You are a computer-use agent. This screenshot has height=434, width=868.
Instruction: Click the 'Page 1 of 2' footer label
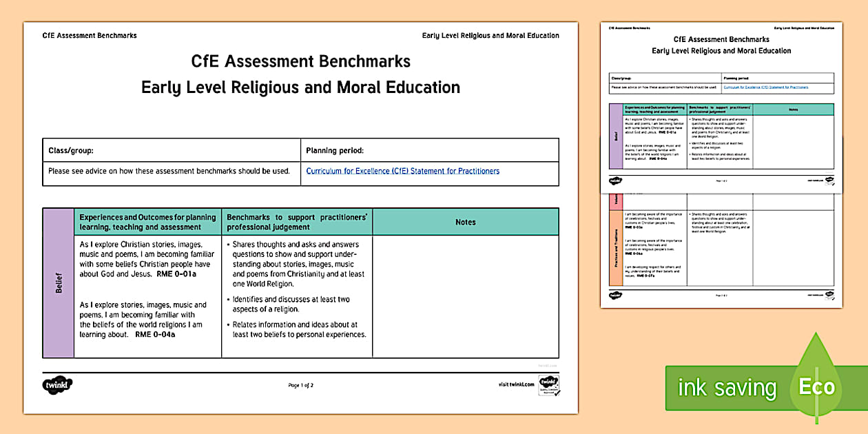point(300,386)
